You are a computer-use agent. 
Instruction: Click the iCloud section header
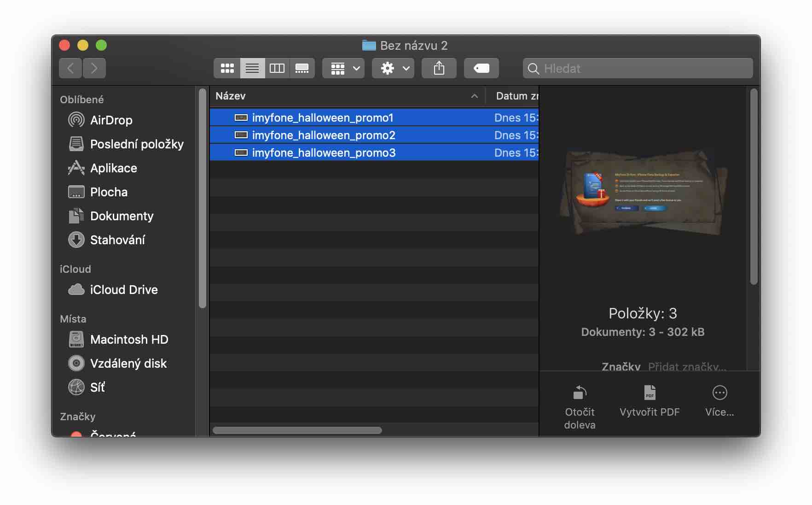tap(75, 269)
